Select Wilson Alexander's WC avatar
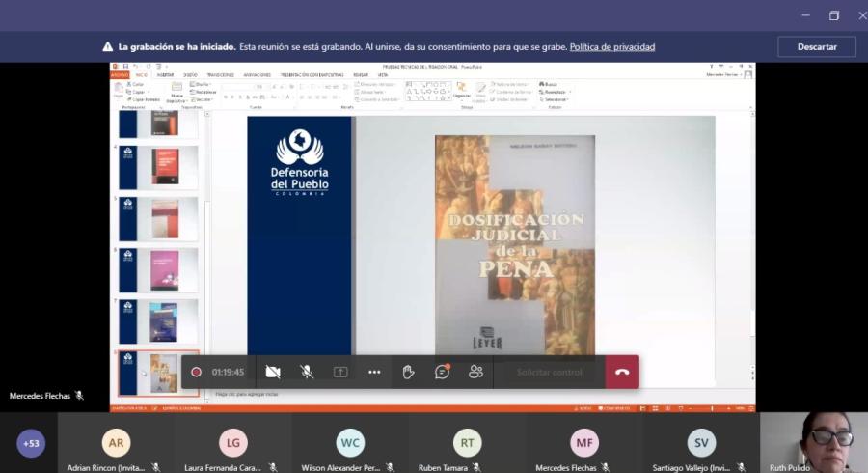Viewport: 868px width, 473px height. pyautogui.click(x=350, y=443)
